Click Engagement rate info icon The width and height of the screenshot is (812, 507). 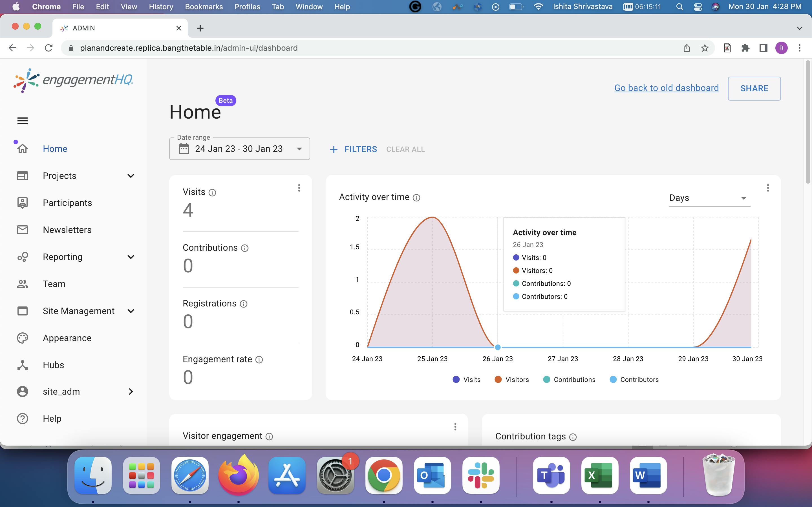(x=259, y=360)
